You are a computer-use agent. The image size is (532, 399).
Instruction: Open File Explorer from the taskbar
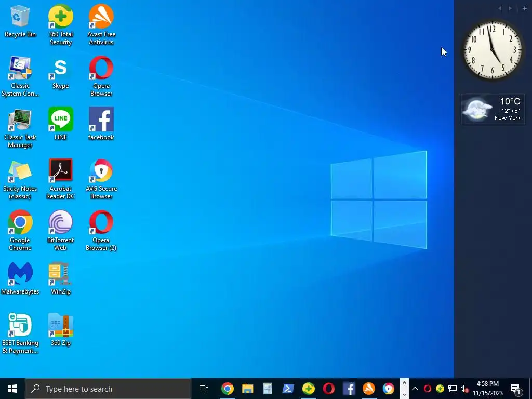pyautogui.click(x=248, y=389)
